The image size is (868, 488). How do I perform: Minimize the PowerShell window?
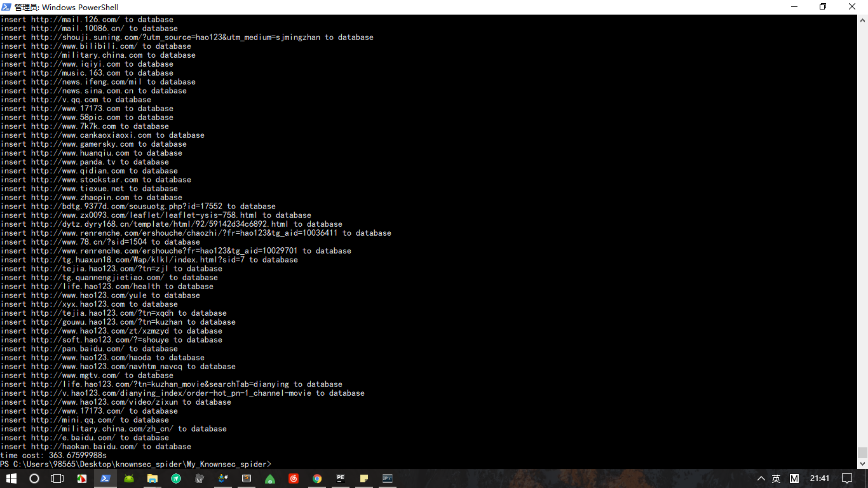point(794,7)
